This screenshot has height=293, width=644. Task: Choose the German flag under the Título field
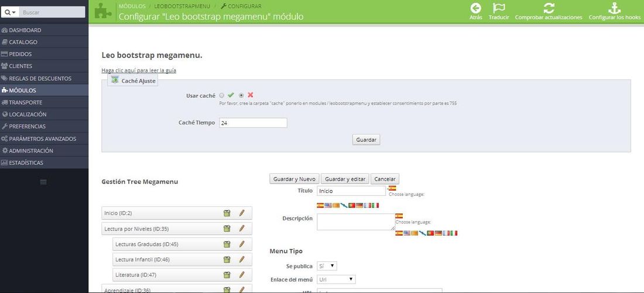pos(359,205)
